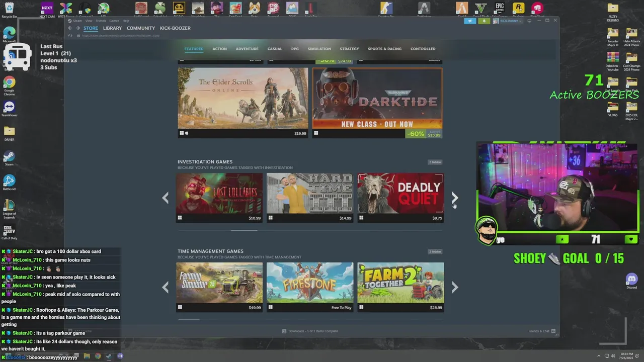Click the Steam announcements megaphone button
This screenshot has height=362, width=644.
coord(470,21)
